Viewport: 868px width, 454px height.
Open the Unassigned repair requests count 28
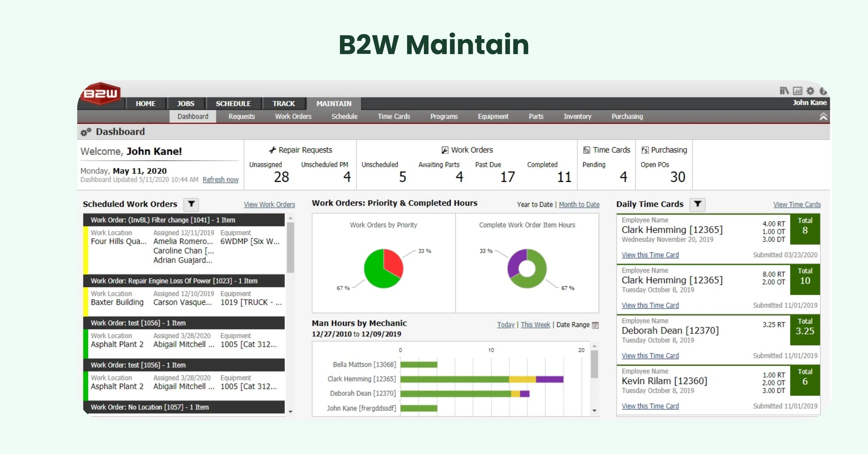click(x=281, y=177)
